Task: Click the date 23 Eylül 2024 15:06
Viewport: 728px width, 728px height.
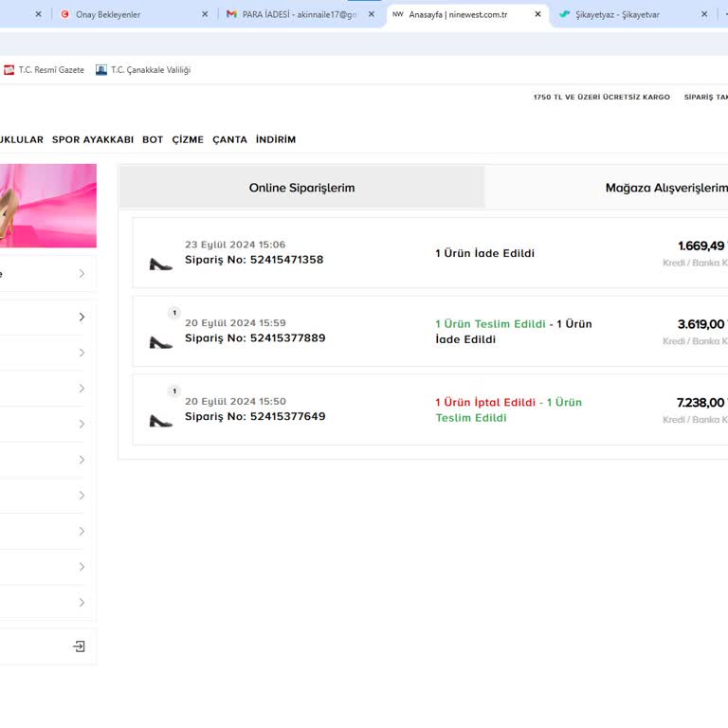Action: click(235, 245)
